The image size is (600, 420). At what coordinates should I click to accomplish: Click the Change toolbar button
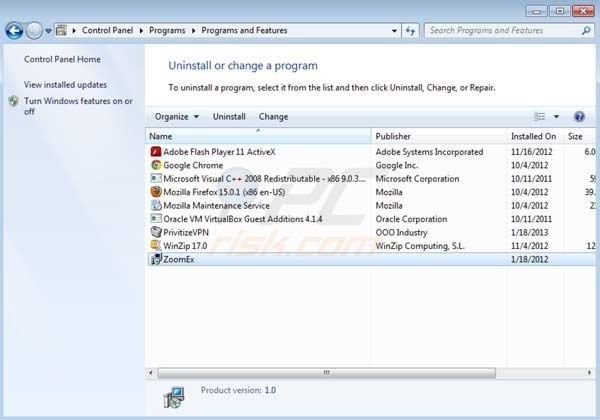(x=273, y=117)
